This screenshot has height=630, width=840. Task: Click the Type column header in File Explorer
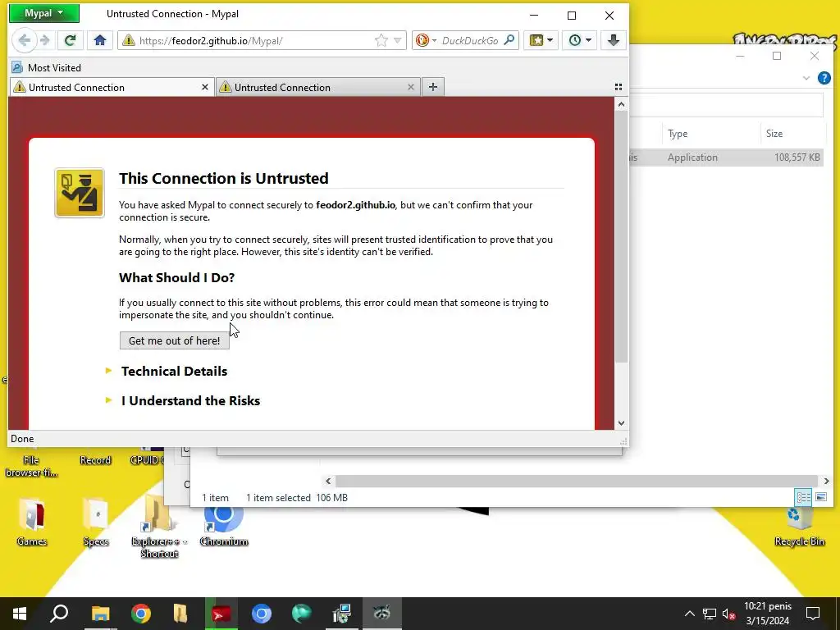point(710,134)
